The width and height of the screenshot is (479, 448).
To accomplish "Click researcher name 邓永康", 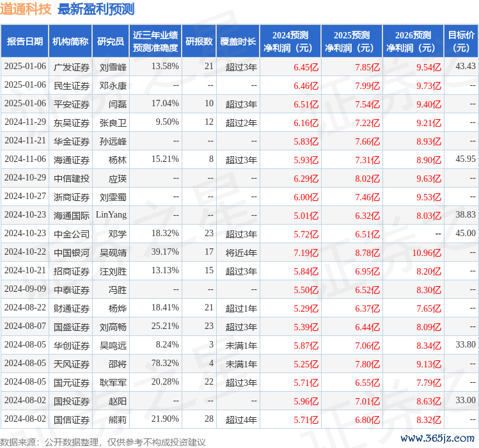I will click(x=113, y=86).
